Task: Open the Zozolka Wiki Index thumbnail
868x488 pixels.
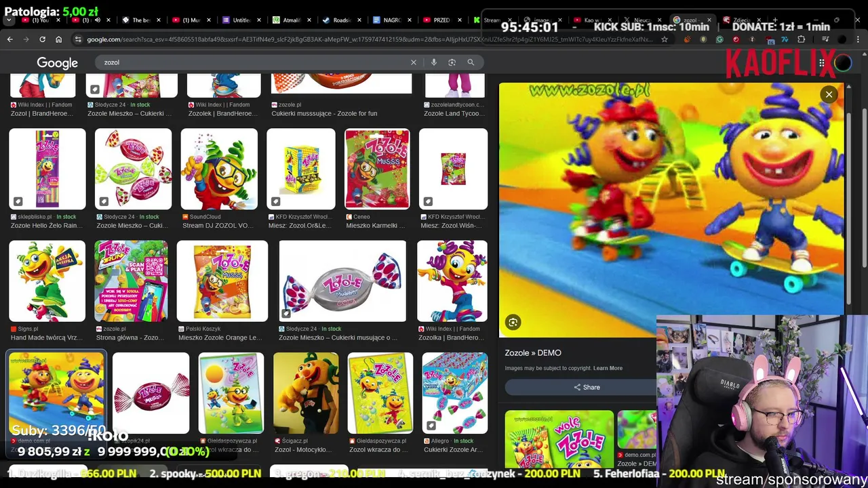Action: pos(452,281)
